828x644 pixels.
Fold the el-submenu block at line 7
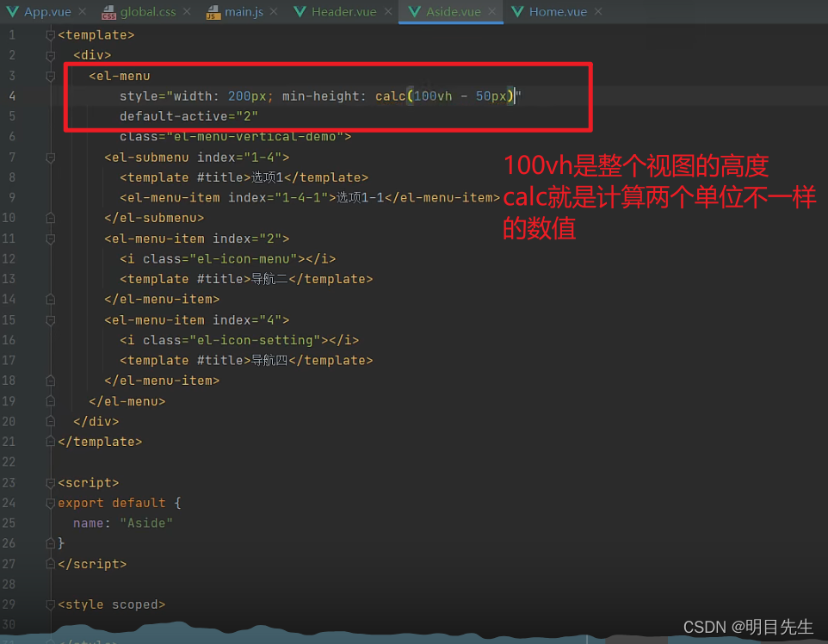[51, 158]
